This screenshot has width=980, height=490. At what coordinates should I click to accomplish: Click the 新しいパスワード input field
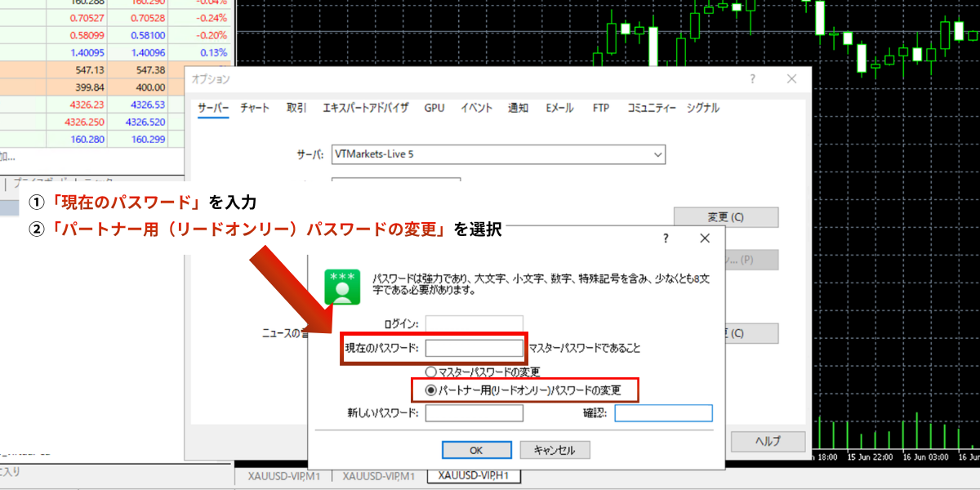click(x=474, y=413)
